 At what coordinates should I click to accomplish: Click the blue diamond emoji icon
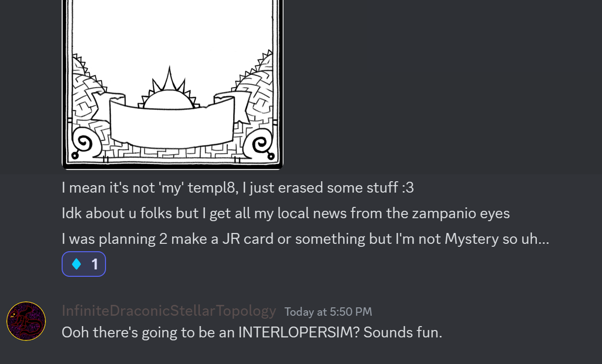(76, 265)
